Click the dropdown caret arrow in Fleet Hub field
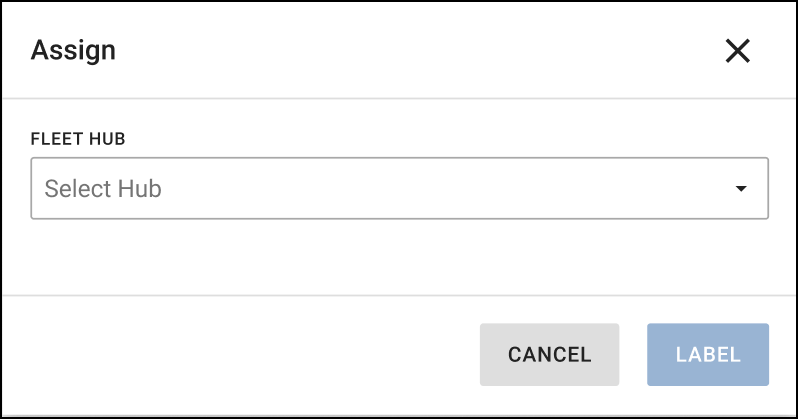Image resolution: width=798 pixels, height=419 pixels. [x=741, y=188]
